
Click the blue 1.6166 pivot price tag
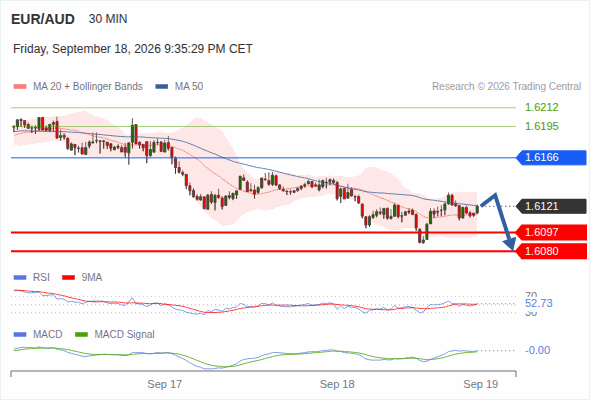pos(551,157)
